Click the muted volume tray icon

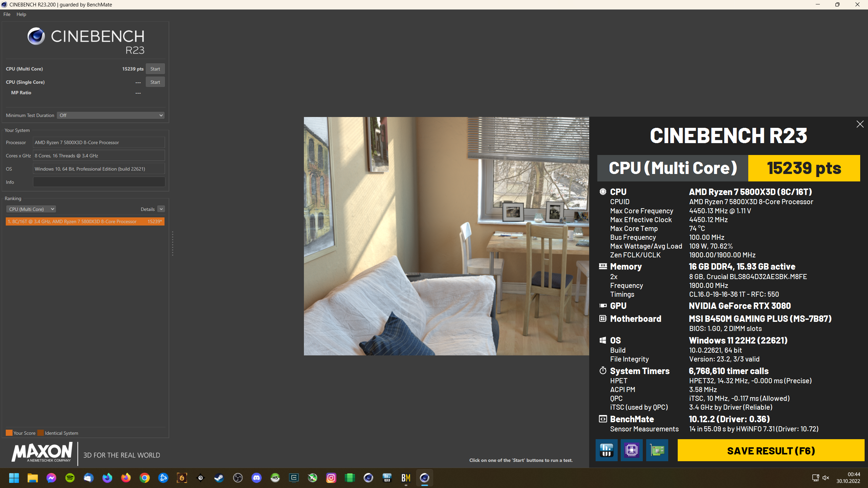[826, 478]
